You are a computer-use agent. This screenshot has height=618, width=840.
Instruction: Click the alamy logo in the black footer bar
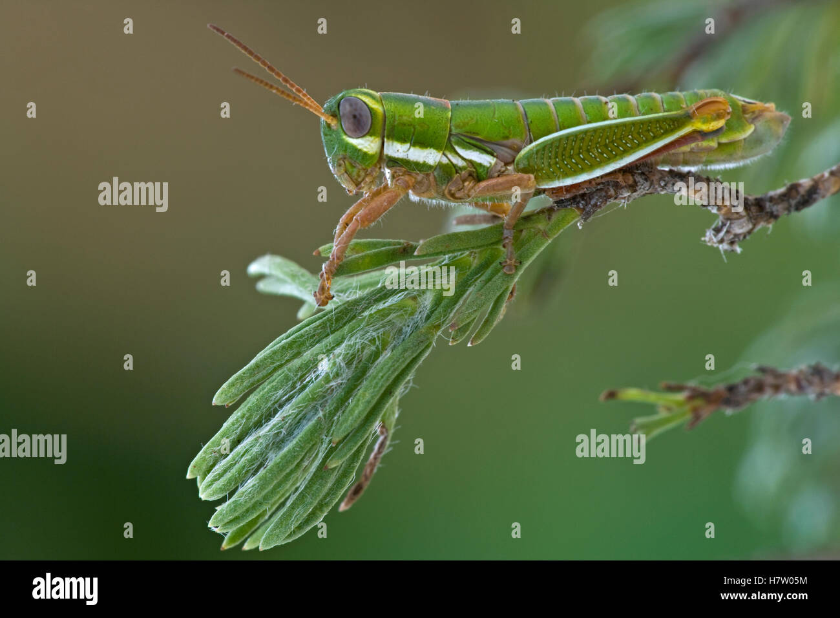(x=65, y=589)
